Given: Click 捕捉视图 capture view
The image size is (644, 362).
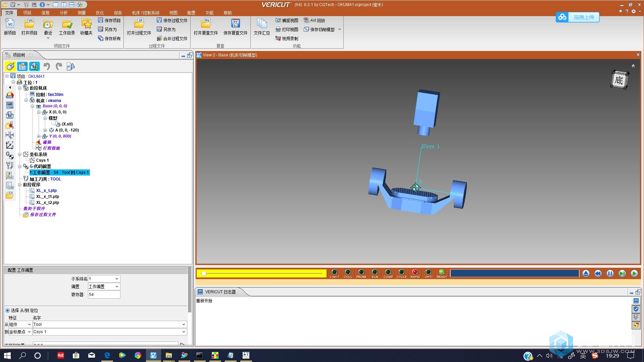Looking at the screenshot, I should click(x=287, y=20).
